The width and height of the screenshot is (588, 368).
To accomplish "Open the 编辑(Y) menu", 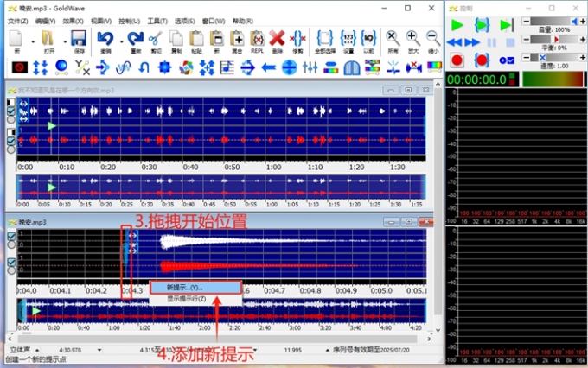I will click(45, 21).
